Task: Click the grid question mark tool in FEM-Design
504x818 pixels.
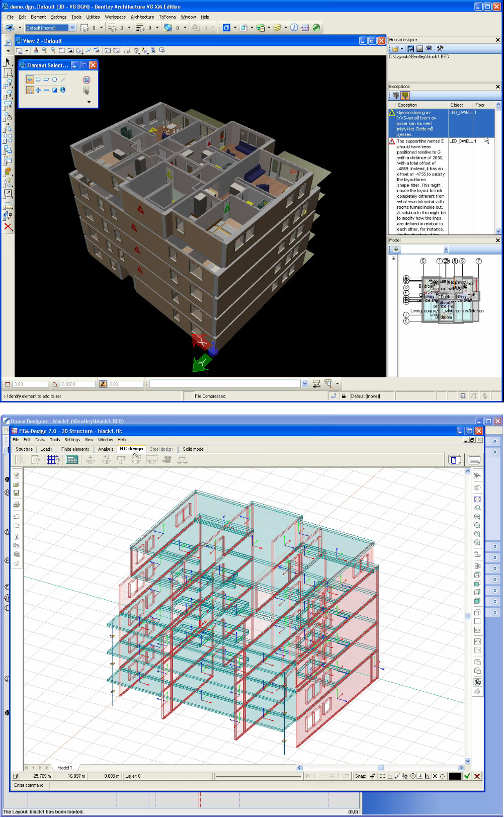Action: click(x=53, y=460)
